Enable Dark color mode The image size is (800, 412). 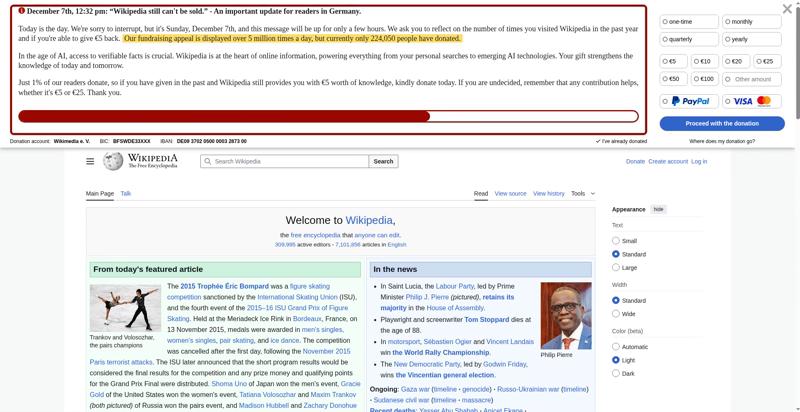click(x=616, y=373)
